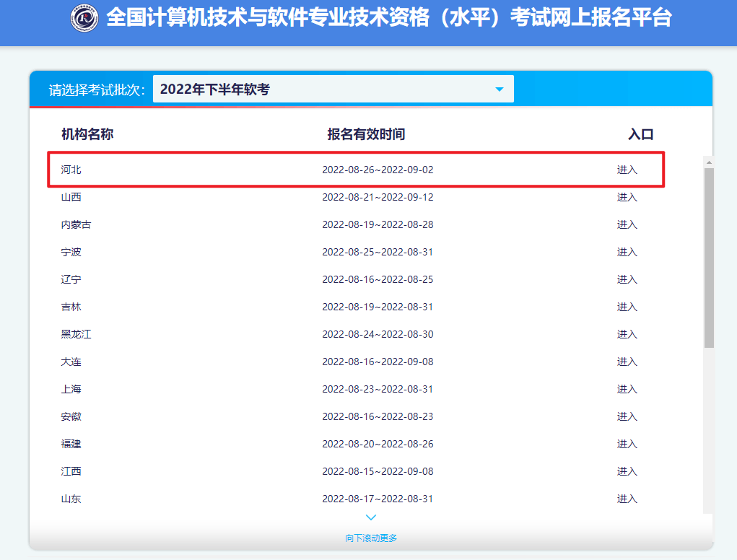Click the '向下滚动更多' text
This screenshot has width=737, height=560.
click(371, 538)
